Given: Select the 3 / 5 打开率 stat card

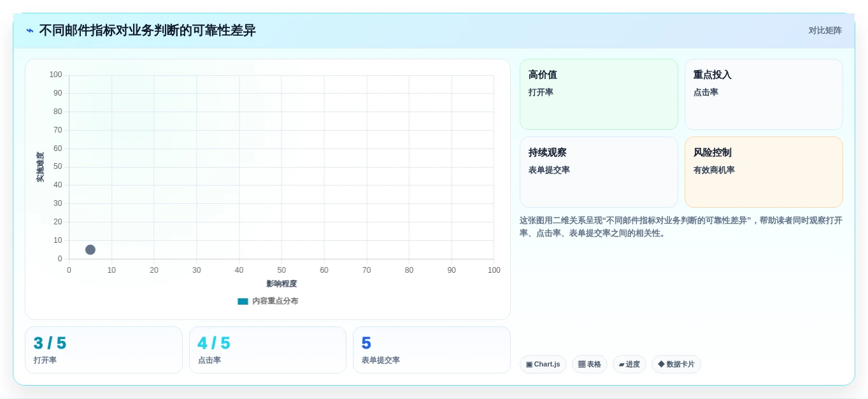Looking at the screenshot, I should click(104, 350).
